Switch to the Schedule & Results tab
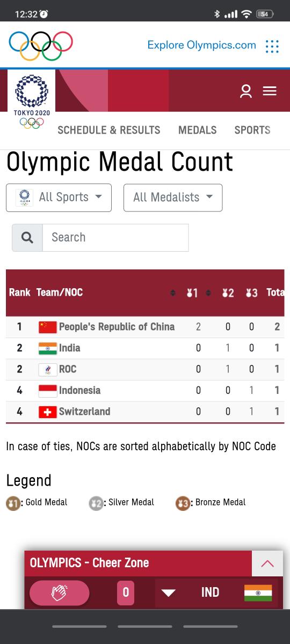 tap(109, 130)
